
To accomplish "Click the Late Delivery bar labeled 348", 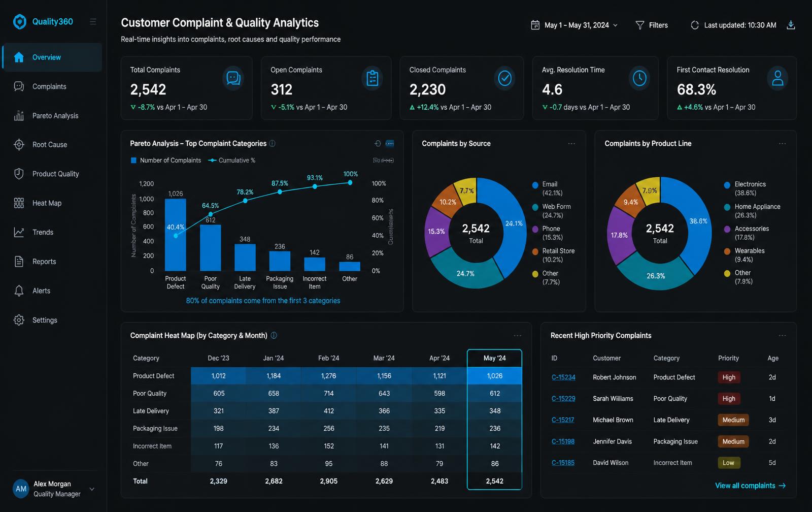I will (245, 258).
